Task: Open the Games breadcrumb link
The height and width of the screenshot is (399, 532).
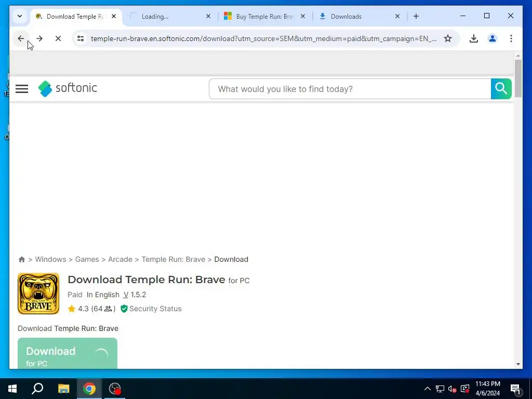Action: coord(87,260)
